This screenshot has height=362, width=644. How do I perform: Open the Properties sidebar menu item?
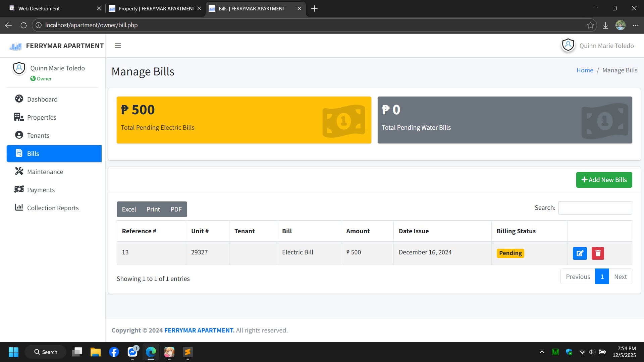pos(42,117)
